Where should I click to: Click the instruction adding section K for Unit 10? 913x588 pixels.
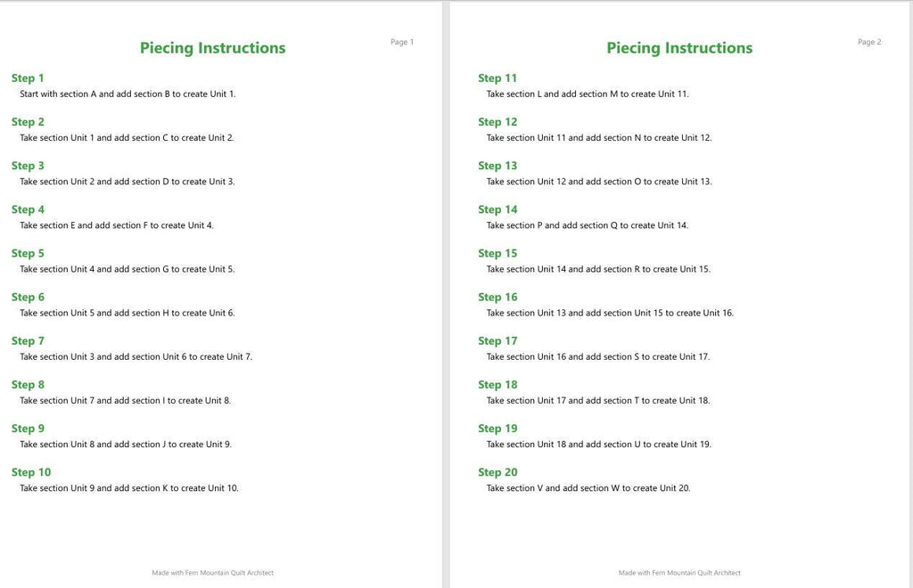tap(129, 488)
